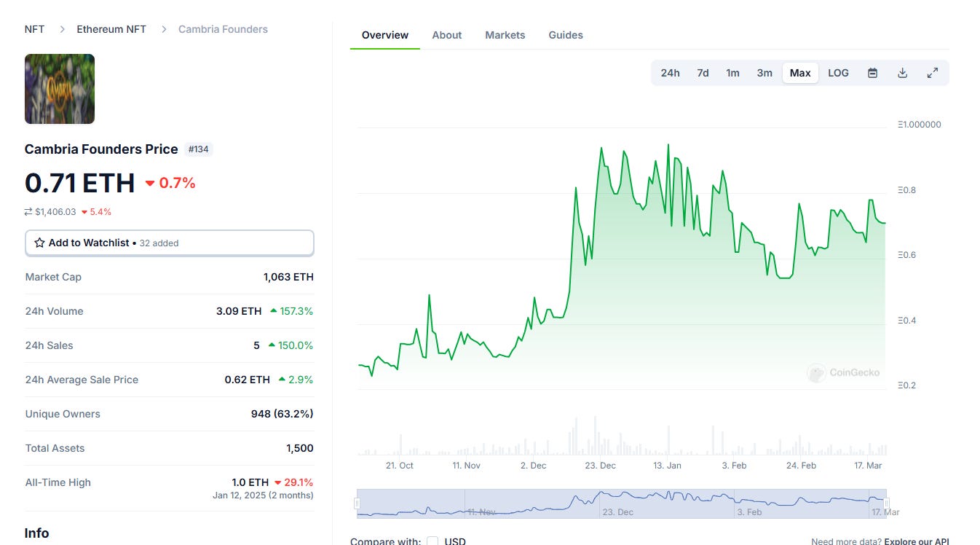The image size is (980, 545).
Task: Go to Ethereum NFT breadcrumb link
Action: coord(111,29)
